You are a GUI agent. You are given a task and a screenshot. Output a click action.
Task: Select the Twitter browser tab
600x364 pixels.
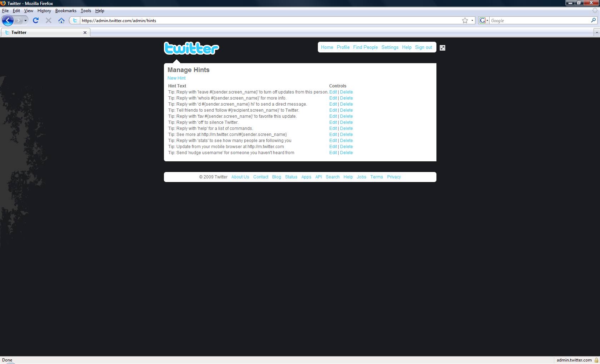[x=46, y=32]
